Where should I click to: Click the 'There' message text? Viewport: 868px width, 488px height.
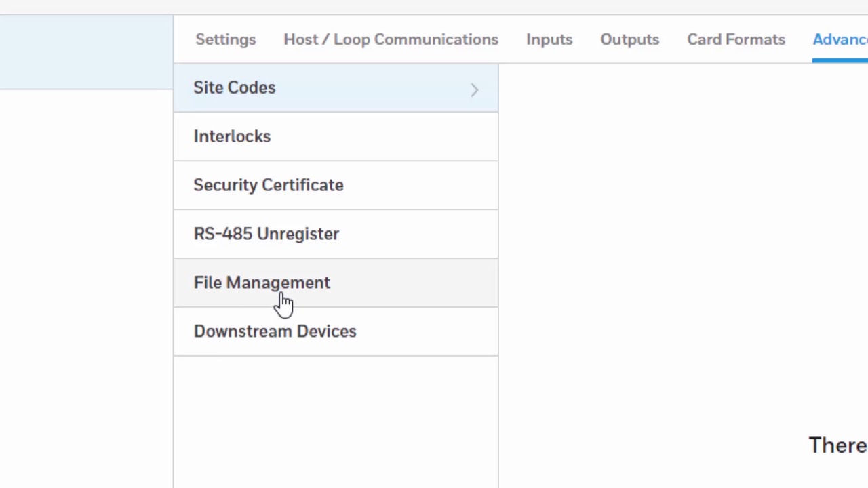point(837,445)
